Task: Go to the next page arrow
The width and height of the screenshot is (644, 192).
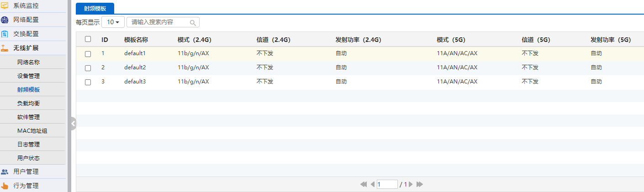Action: [x=411, y=184]
